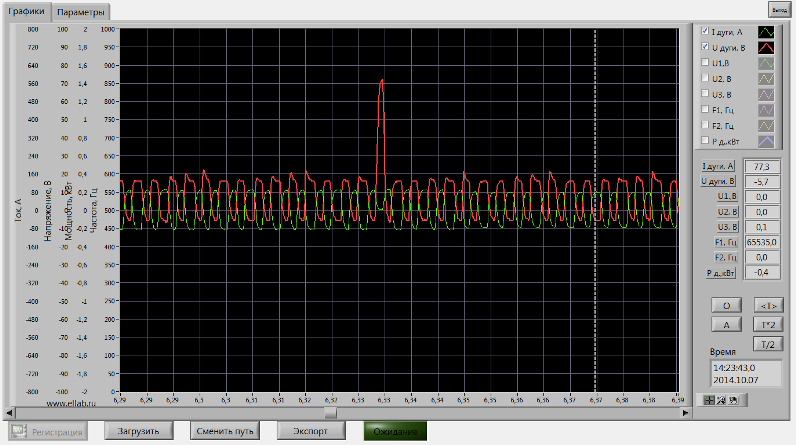Click the U дуги, В label button
Viewport: 796px width, 445px height.
point(718,181)
